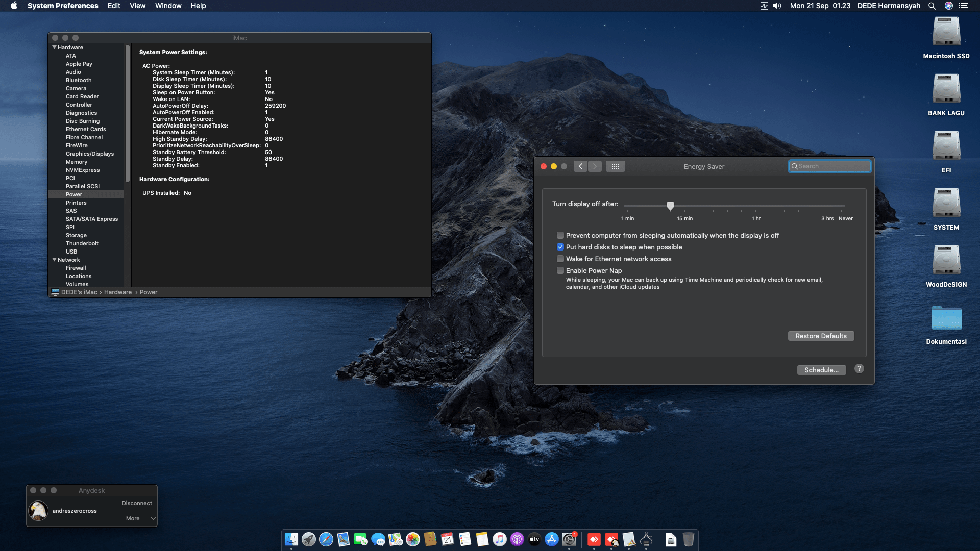Enable Power Nap checkbox
This screenshot has height=551, width=980.
[x=560, y=270]
